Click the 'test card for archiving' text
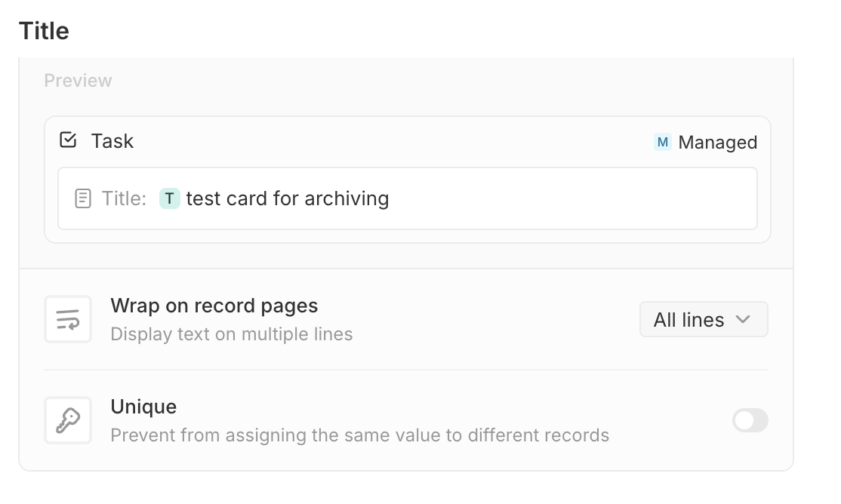This screenshot has height=504, width=841. tap(288, 198)
